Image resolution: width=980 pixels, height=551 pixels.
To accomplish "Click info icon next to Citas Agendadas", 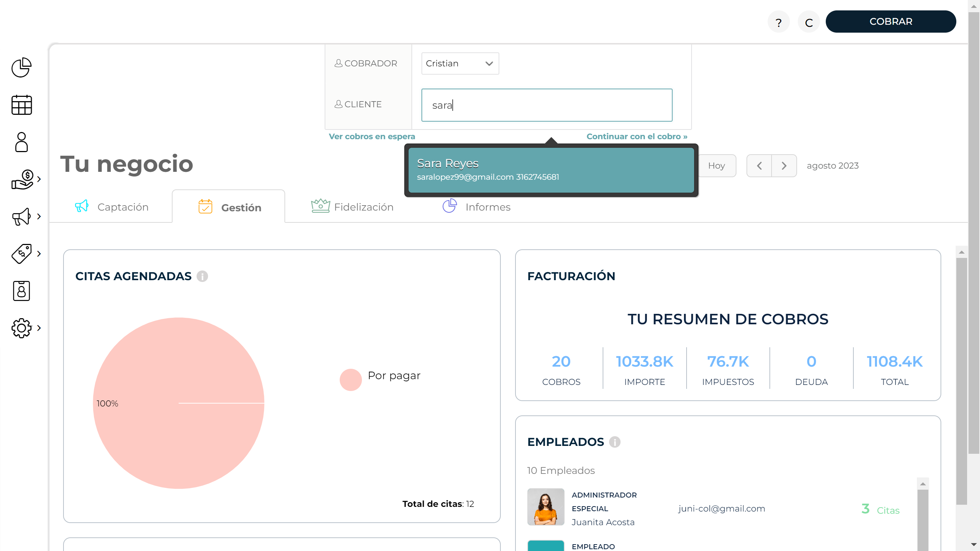I will point(202,276).
